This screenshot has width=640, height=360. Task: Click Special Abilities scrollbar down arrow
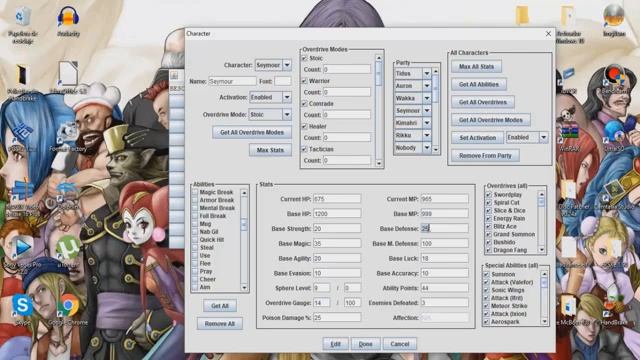pyautogui.click(x=544, y=322)
